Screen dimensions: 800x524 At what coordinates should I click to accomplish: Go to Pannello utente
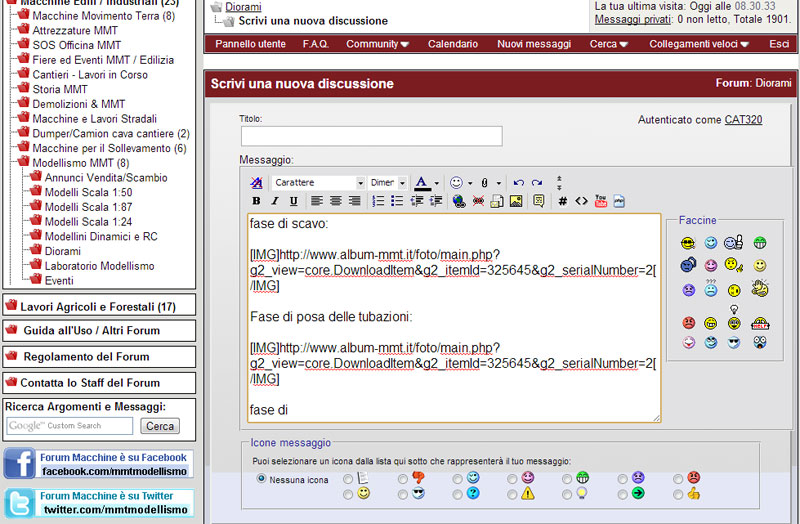click(x=250, y=44)
